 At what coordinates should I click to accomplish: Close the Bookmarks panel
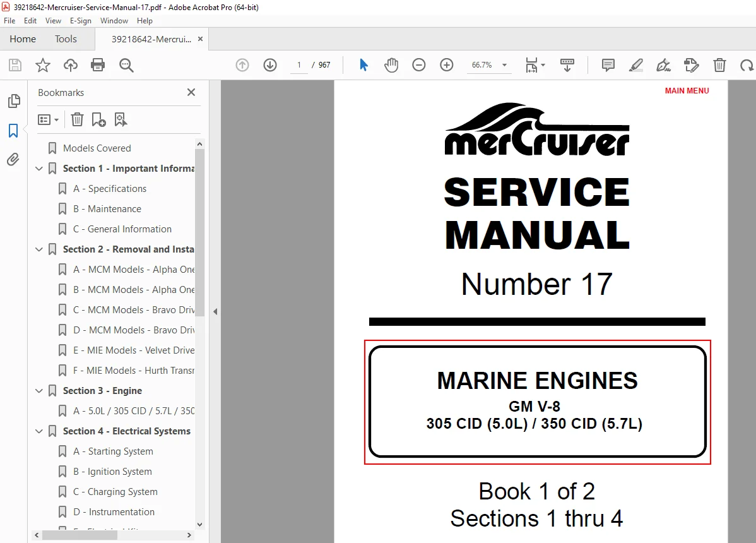191,92
